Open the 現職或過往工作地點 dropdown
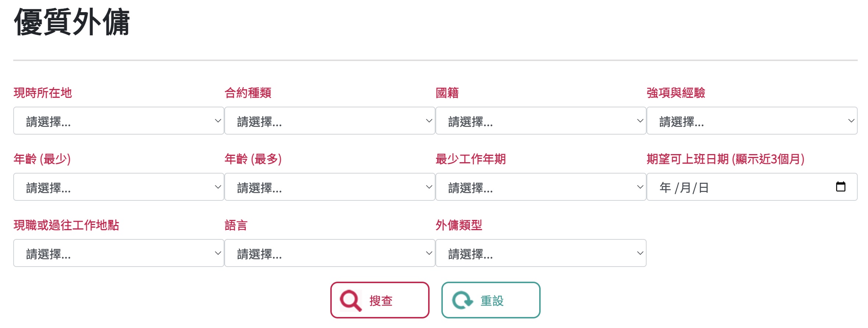The height and width of the screenshot is (328, 868). 119,253
